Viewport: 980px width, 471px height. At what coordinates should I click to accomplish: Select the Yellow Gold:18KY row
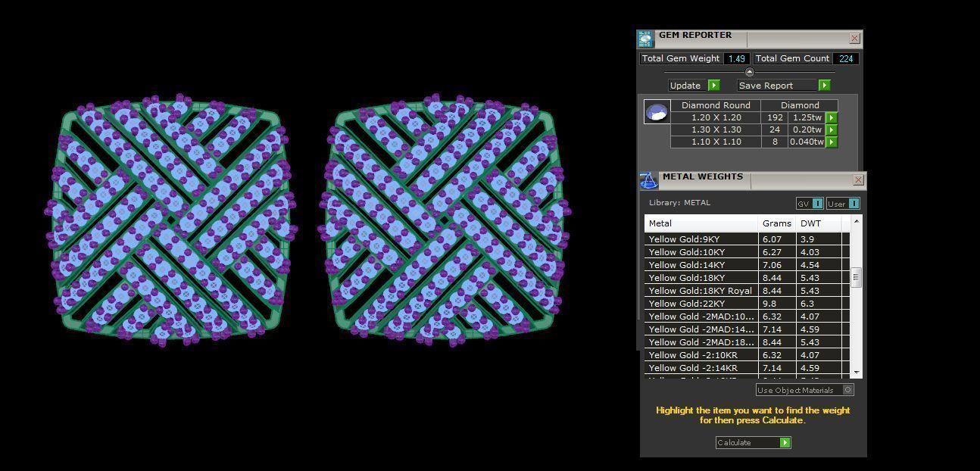pos(747,277)
